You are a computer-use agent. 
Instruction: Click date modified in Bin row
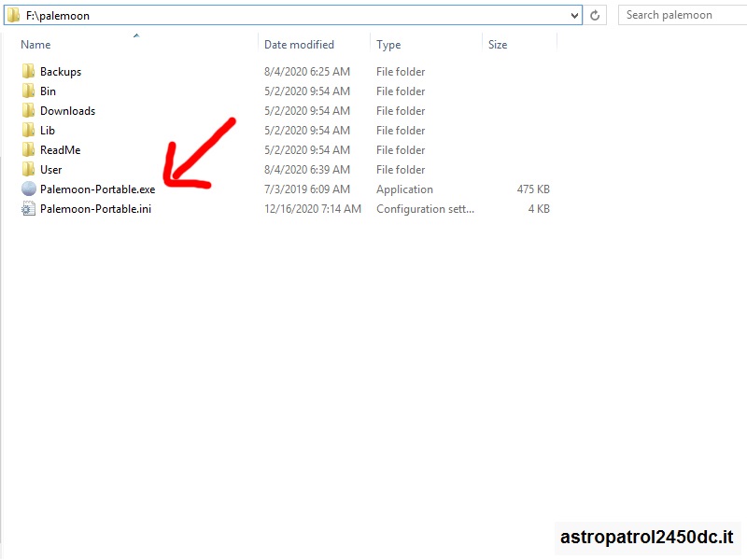(307, 91)
